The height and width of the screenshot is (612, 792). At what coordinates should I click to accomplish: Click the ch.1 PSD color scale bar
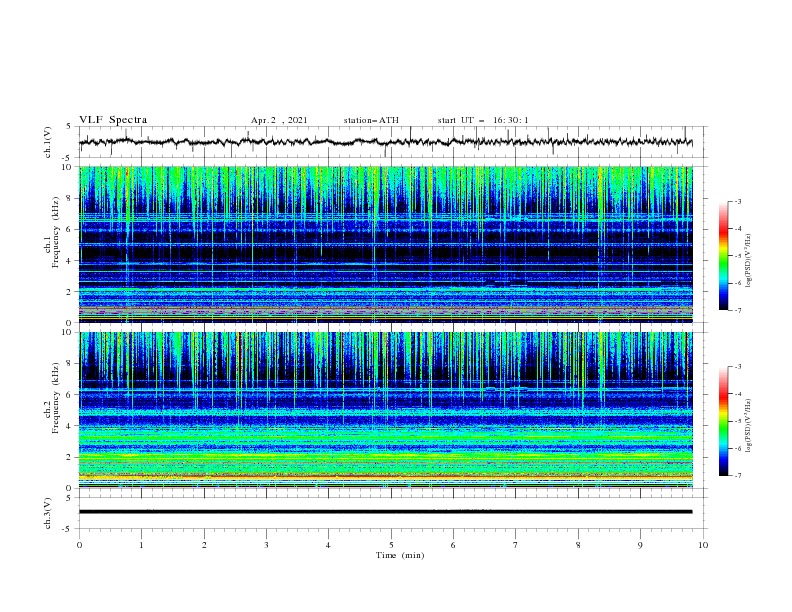pyautogui.click(x=723, y=256)
